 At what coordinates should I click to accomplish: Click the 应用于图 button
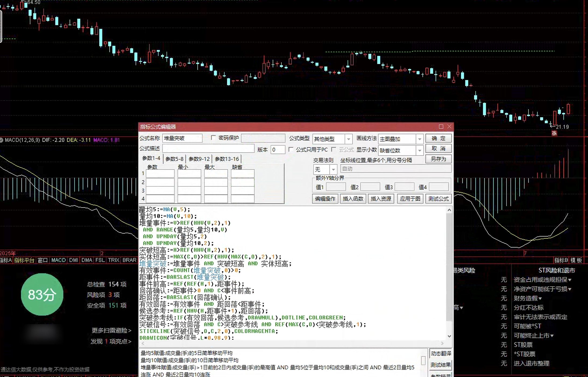coord(410,199)
